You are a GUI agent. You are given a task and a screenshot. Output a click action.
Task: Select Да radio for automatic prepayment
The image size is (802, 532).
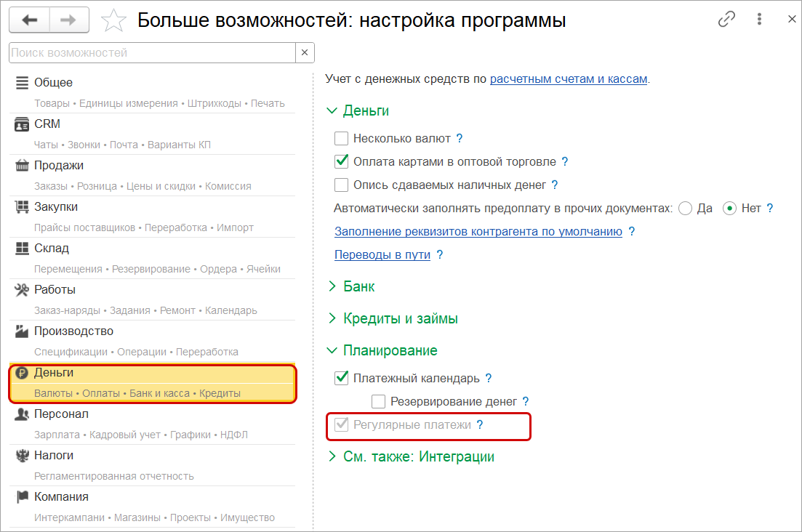pyautogui.click(x=686, y=209)
